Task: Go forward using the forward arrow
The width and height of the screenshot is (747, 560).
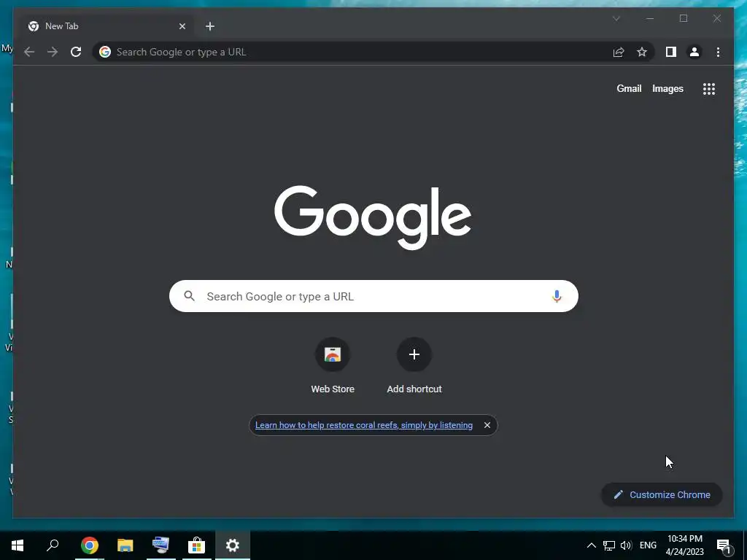Action: coord(53,52)
